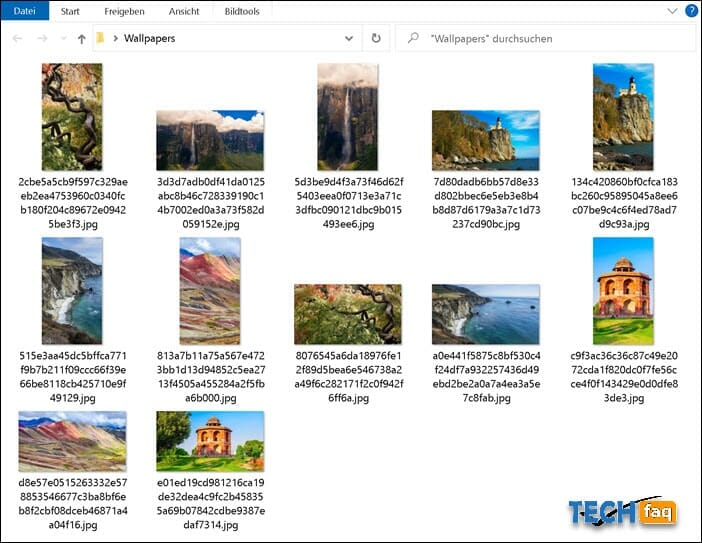Viewport: 702px width, 543px height.
Task: Expand the breadcrumb chevron before Wallpapers
Action: coord(116,38)
